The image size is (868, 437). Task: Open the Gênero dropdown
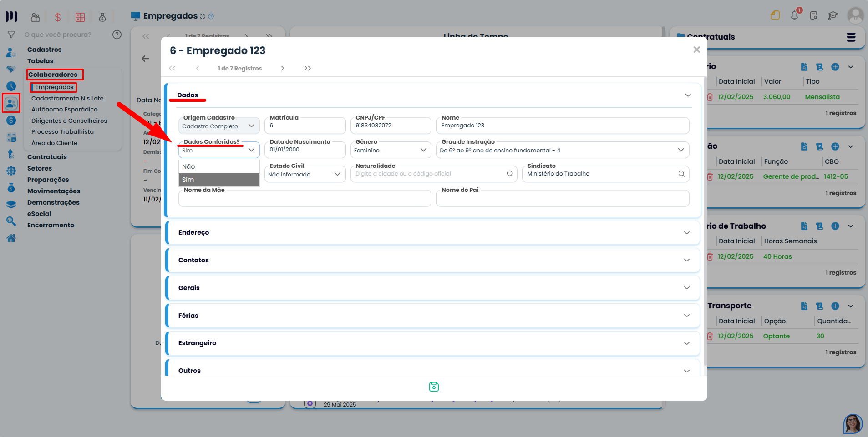click(391, 150)
